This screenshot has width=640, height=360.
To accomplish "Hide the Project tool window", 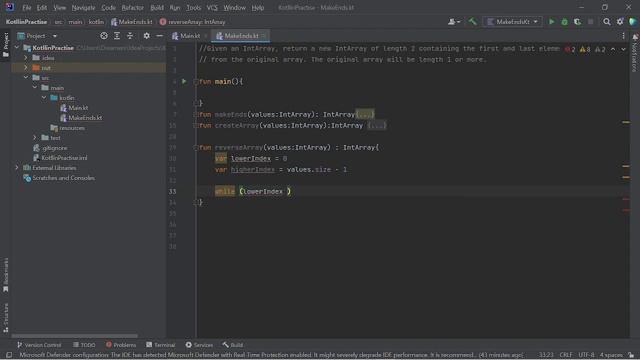I will pyautogui.click(x=160, y=36).
